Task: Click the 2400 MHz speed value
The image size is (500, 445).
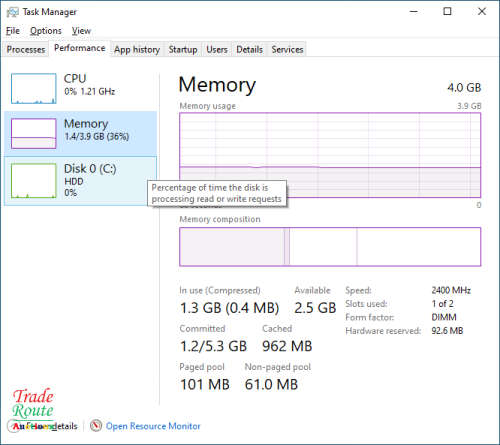Action: pos(451,290)
